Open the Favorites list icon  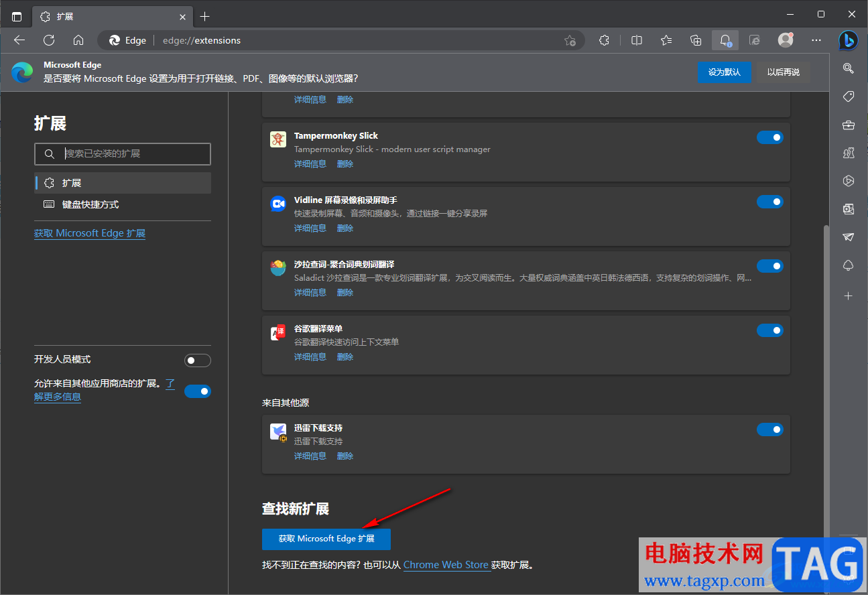click(x=666, y=40)
